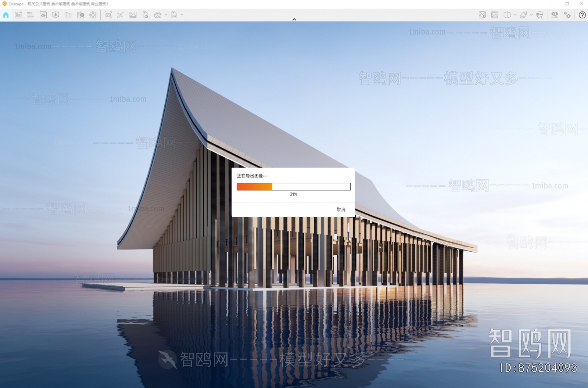
Task: Open Help via the question mark
Action: point(582,15)
